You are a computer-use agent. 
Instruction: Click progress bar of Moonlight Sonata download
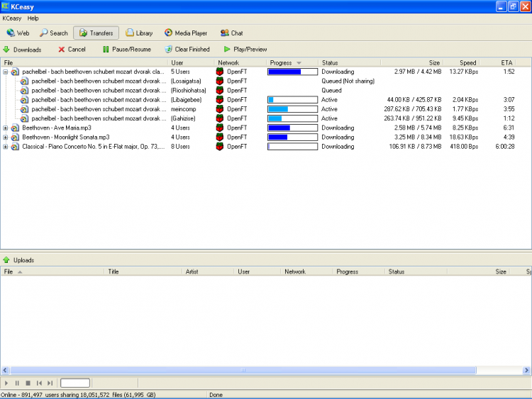tap(292, 137)
